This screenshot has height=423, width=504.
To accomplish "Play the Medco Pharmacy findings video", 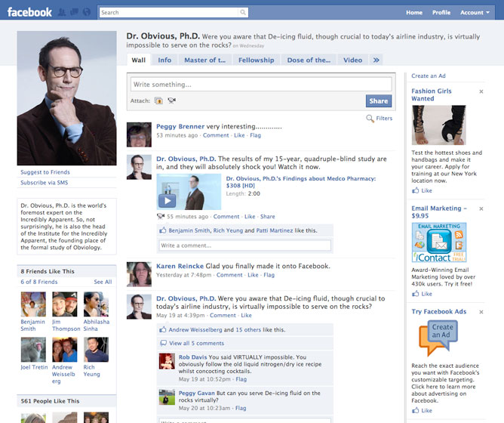I will [x=167, y=201].
